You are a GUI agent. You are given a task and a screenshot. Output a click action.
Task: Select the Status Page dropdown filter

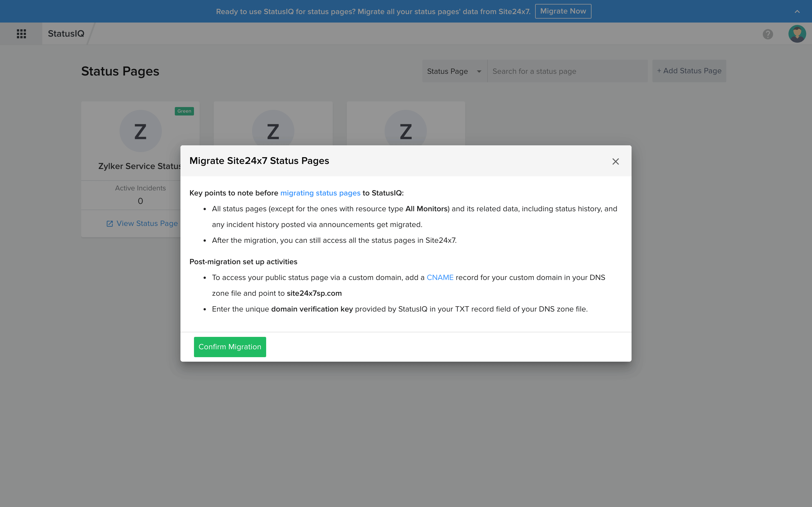click(x=454, y=71)
